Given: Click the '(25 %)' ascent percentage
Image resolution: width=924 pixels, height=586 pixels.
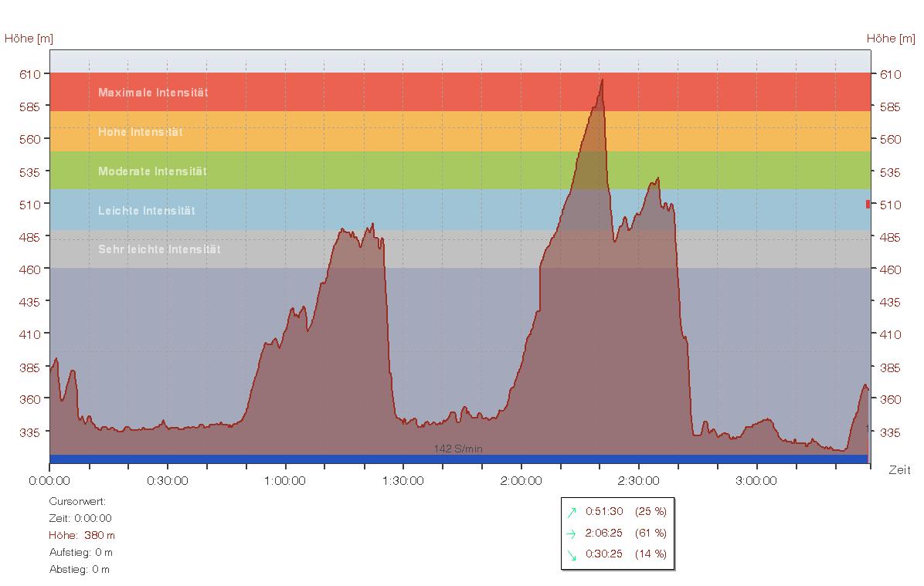Looking at the screenshot, I should [651, 511].
